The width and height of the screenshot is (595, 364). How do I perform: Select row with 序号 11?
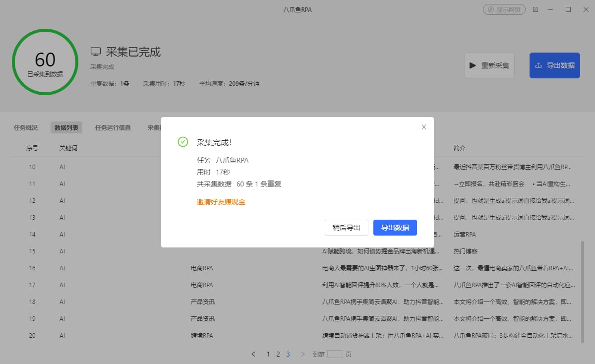point(297,184)
